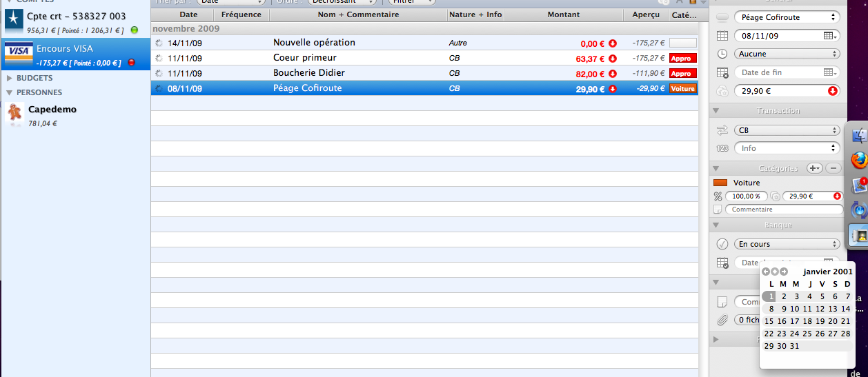Viewport: 868px width, 377px height.
Task: Open the Date sort-by dropdown
Action: tap(230, 2)
